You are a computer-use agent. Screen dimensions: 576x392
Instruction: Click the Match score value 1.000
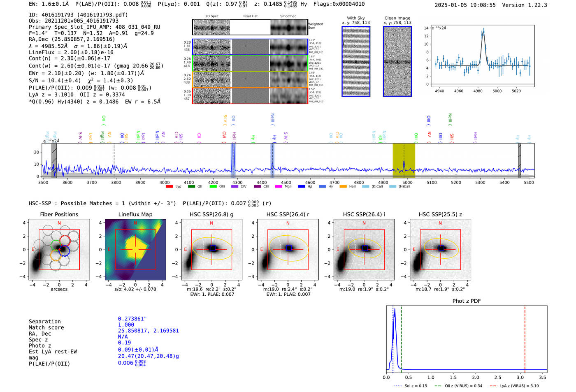click(126, 325)
